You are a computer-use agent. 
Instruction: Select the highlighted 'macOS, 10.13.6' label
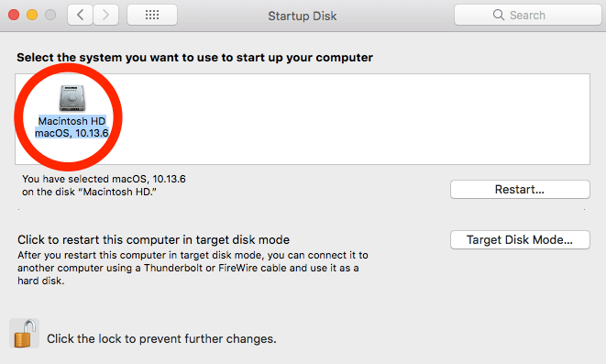72,133
